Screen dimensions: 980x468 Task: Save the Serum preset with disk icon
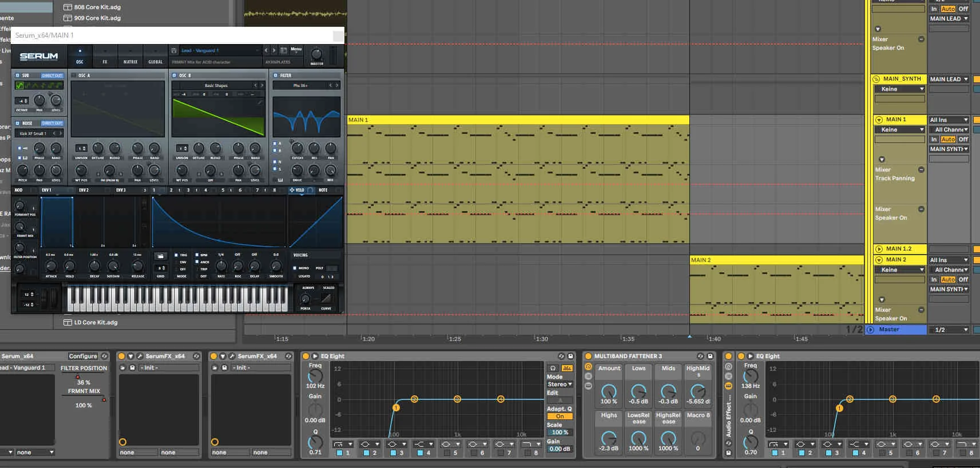tap(174, 50)
